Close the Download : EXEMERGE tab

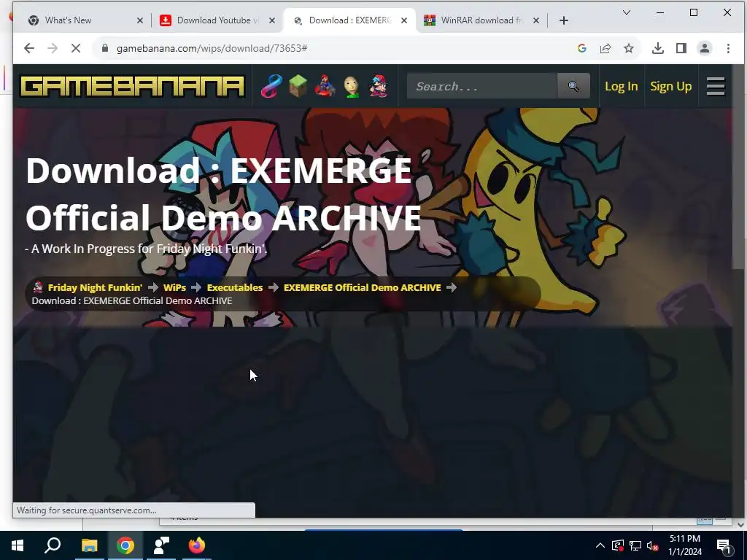tap(404, 20)
